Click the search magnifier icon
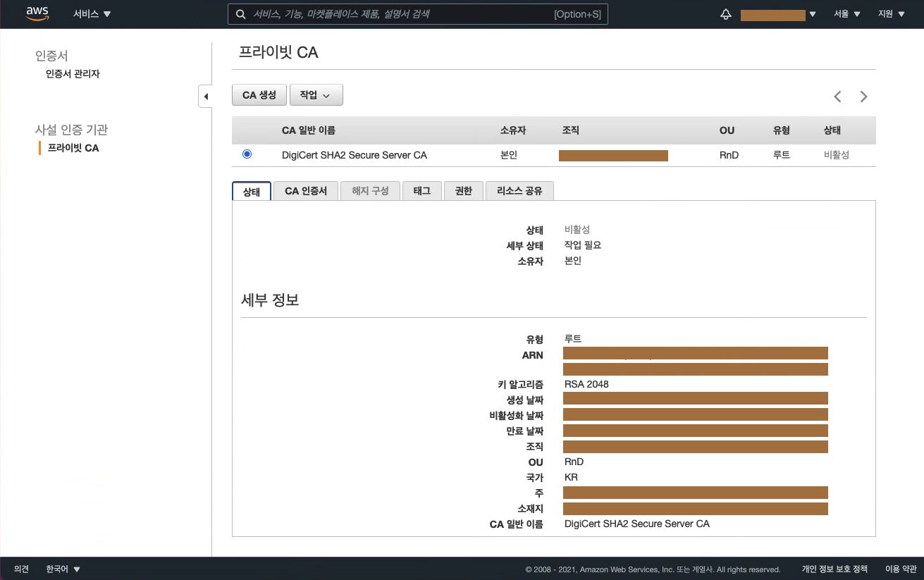Screen dimensions: 924x580 (x=240, y=14)
